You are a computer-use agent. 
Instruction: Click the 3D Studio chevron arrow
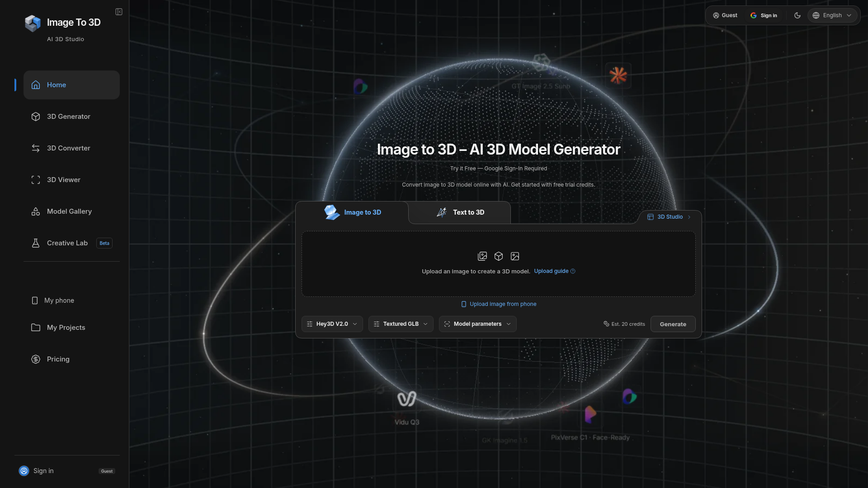689,217
